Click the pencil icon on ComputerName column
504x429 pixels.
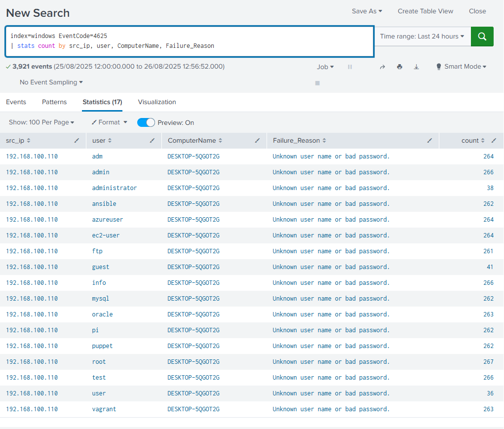click(x=257, y=141)
